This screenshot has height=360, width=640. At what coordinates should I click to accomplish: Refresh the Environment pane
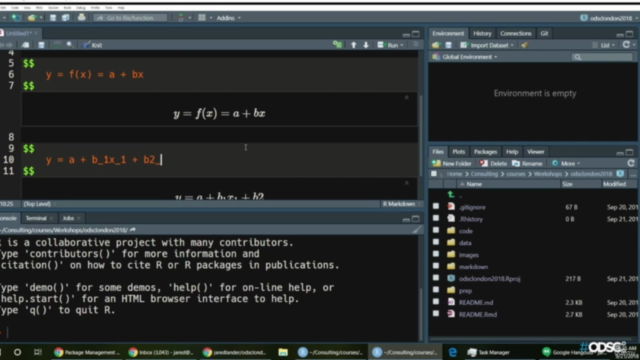click(626, 45)
